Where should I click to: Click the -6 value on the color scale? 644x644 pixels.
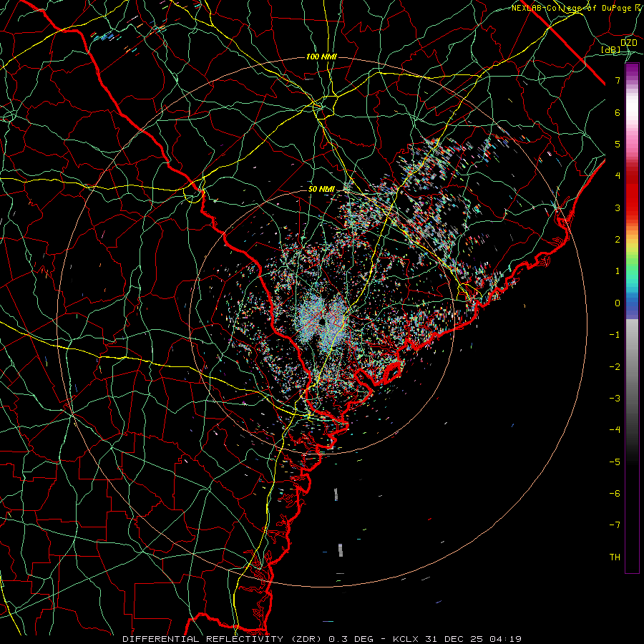(x=615, y=494)
